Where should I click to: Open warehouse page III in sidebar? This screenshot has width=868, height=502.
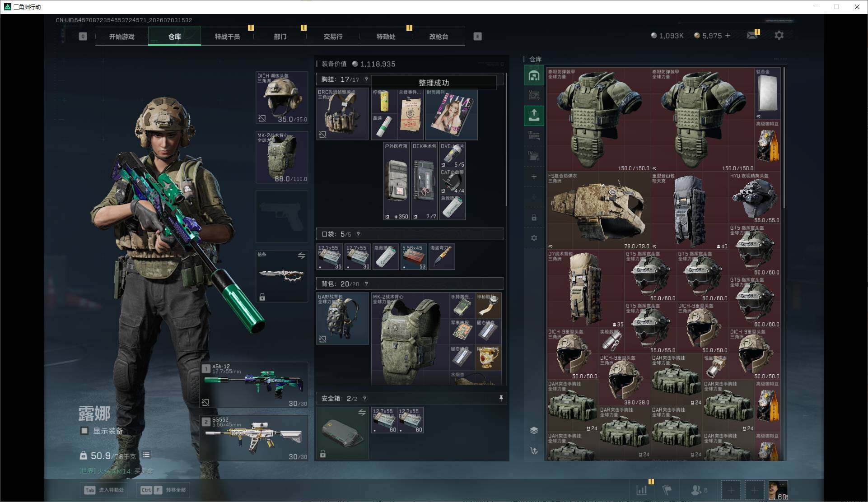click(x=534, y=135)
